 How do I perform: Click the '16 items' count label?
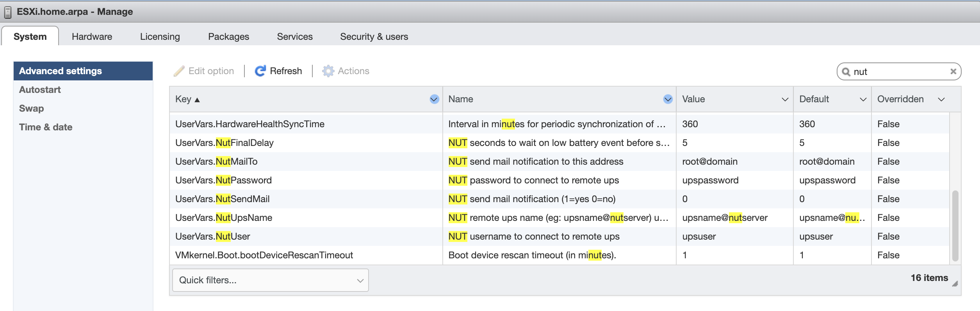[x=929, y=278]
